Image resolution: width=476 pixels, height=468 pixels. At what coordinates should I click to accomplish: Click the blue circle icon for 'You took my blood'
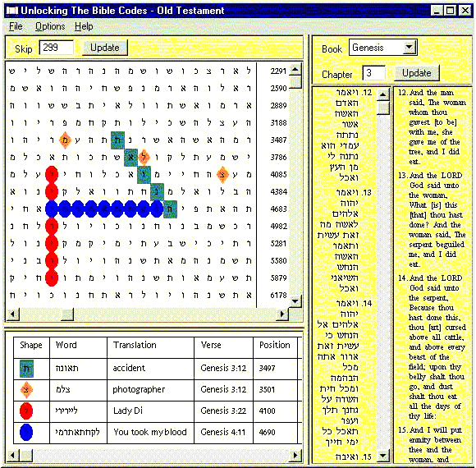(26, 432)
